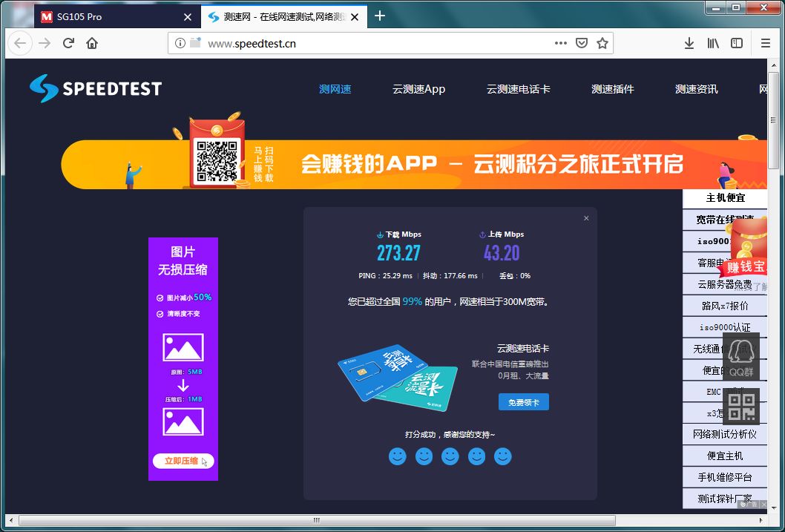The height and width of the screenshot is (532, 785).
Task: Rate with the first smiley face
Action: click(x=398, y=456)
